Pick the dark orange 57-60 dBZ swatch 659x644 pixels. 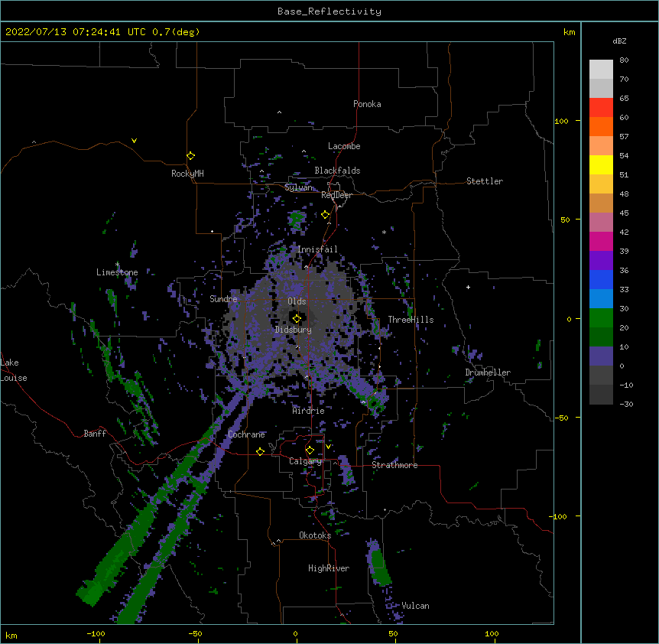[x=601, y=126]
